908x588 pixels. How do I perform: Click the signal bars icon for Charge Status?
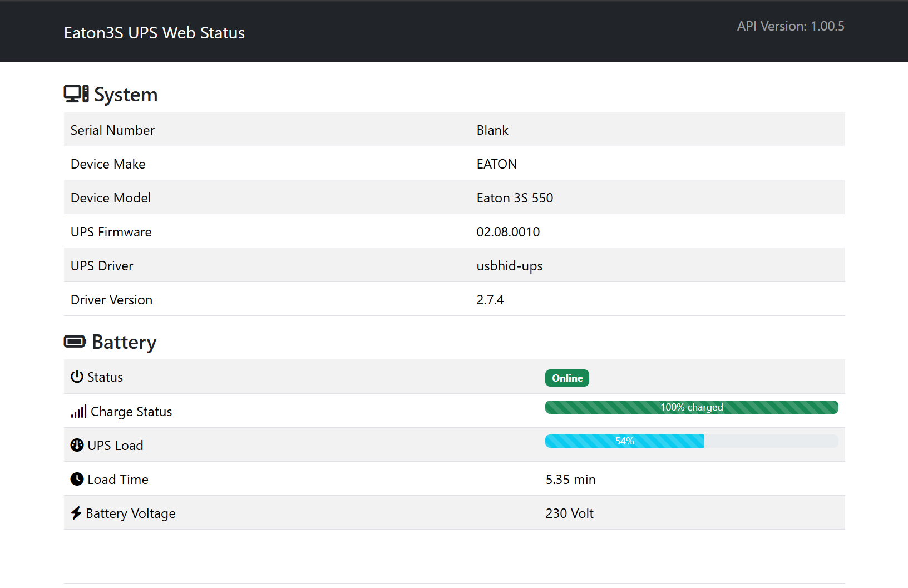click(x=78, y=411)
